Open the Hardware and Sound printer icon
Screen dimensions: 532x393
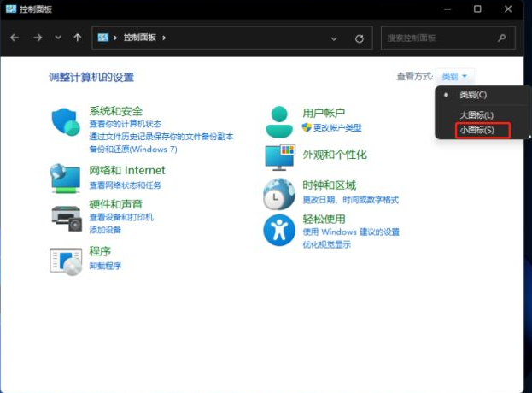click(65, 217)
